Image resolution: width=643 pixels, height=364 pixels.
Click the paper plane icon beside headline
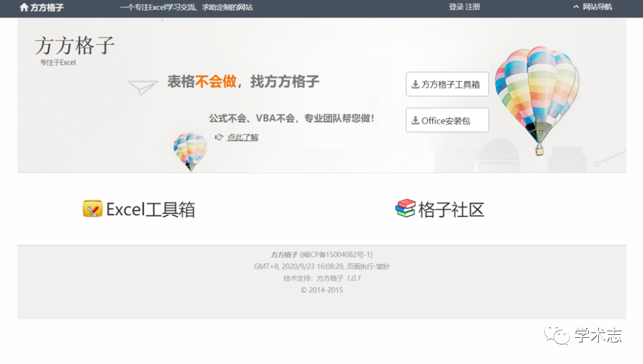click(143, 87)
